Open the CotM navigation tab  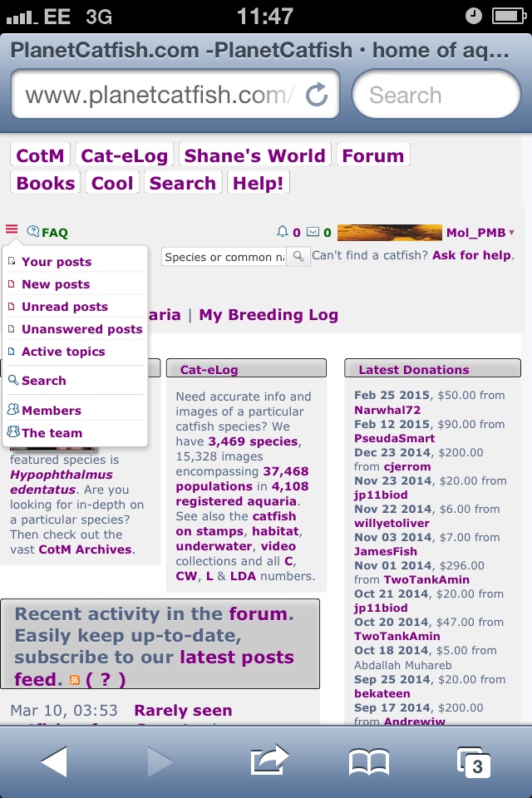pos(40,155)
